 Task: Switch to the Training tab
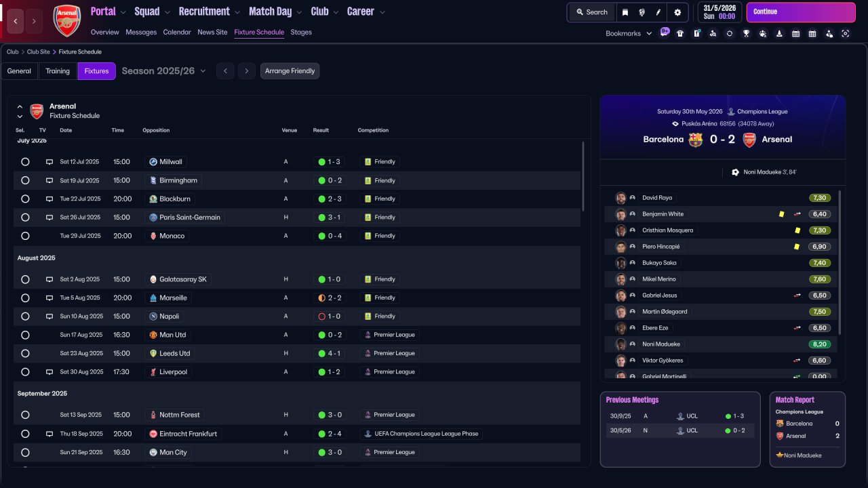(x=58, y=71)
